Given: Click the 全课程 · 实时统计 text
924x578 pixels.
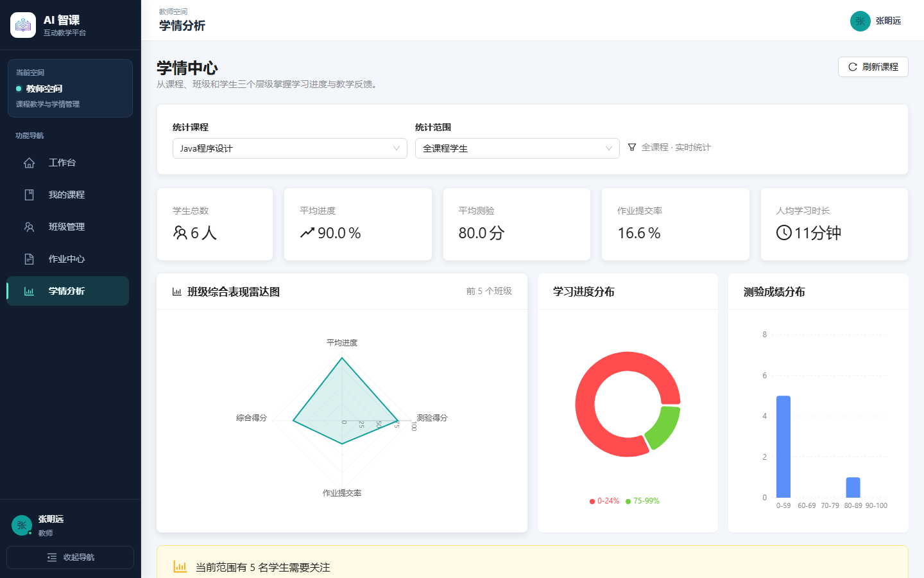Looking at the screenshot, I should click(676, 147).
